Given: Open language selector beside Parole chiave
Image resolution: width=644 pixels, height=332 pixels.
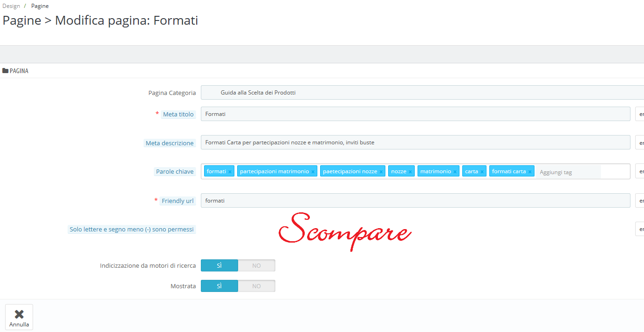Looking at the screenshot, I should click(x=640, y=171).
